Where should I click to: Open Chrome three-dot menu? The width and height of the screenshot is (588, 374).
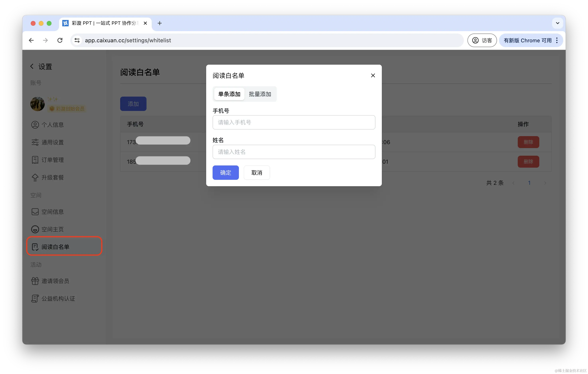click(x=557, y=40)
